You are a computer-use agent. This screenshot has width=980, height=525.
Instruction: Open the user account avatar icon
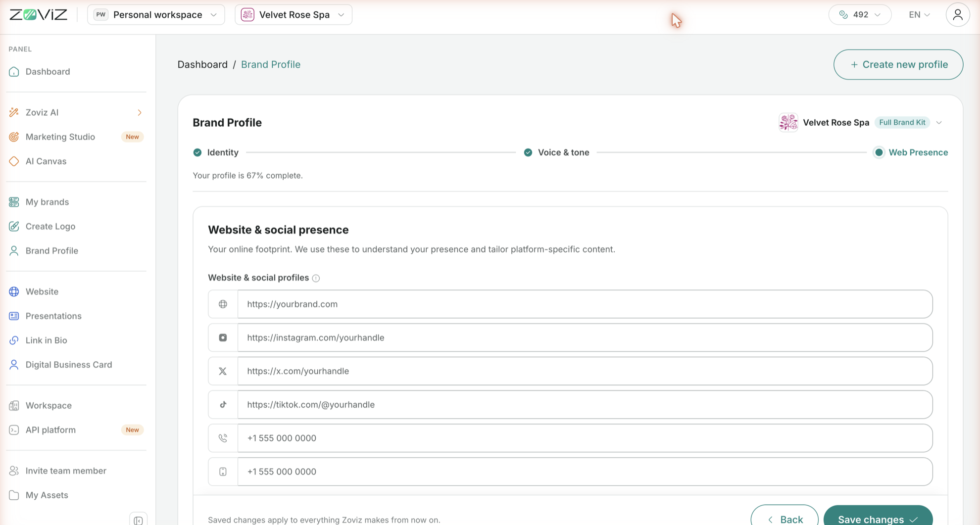click(x=958, y=15)
